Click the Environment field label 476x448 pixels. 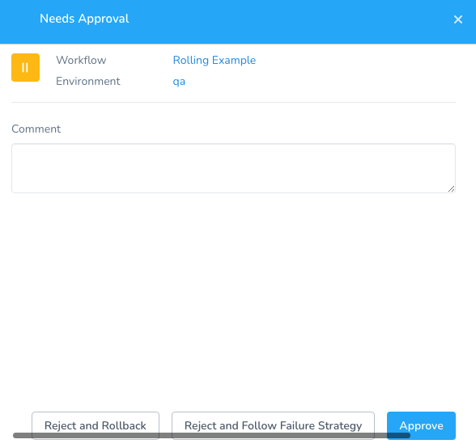tap(88, 82)
